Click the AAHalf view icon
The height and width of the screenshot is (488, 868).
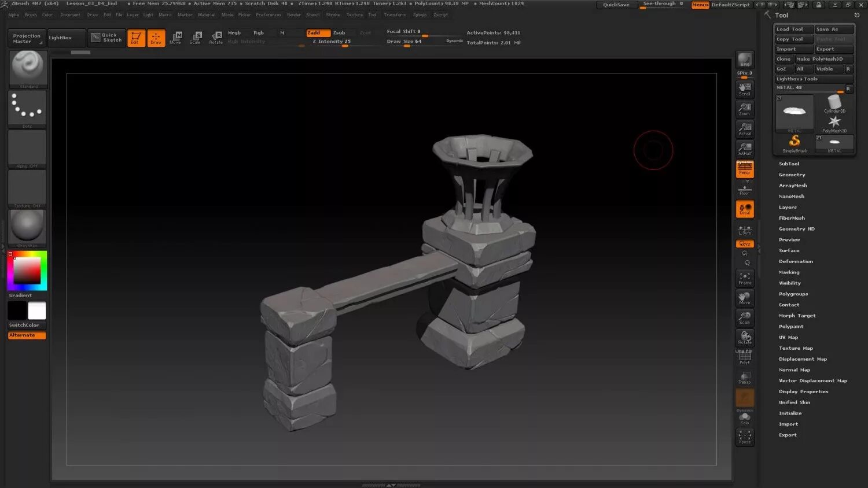[x=745, y=149]
